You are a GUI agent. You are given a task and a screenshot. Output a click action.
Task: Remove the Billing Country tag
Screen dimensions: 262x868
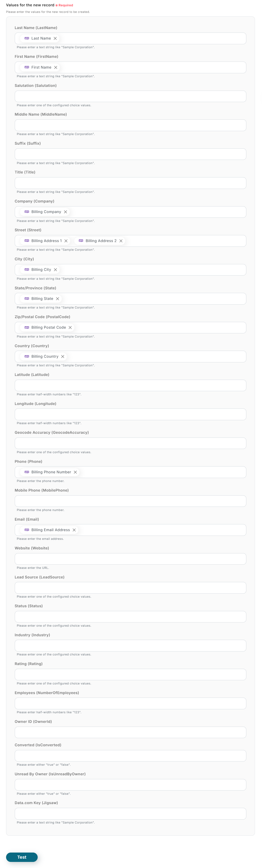tap(63, 357)
